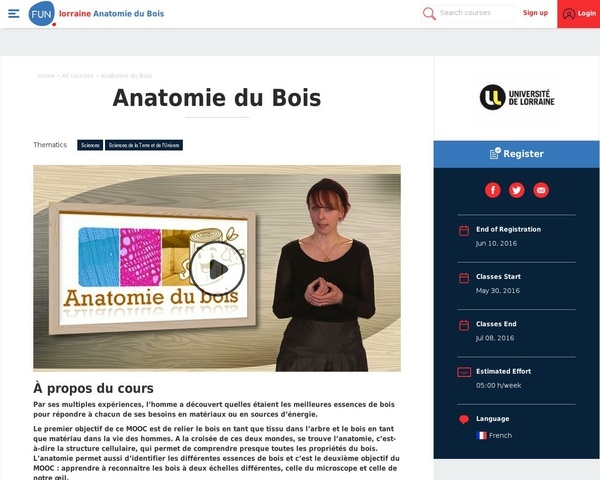Click the Login button
This screenshot has width=600, height=480.
[579, 14]
